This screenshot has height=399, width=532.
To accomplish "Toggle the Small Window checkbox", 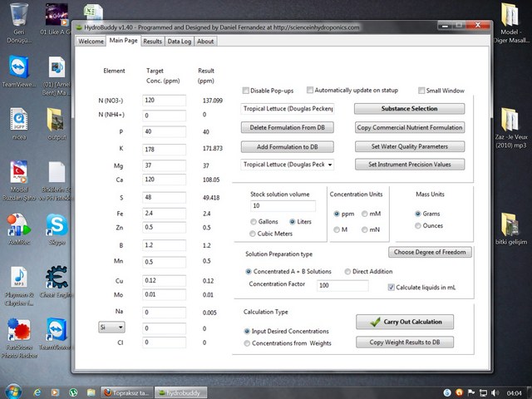I will coord(421,91).
